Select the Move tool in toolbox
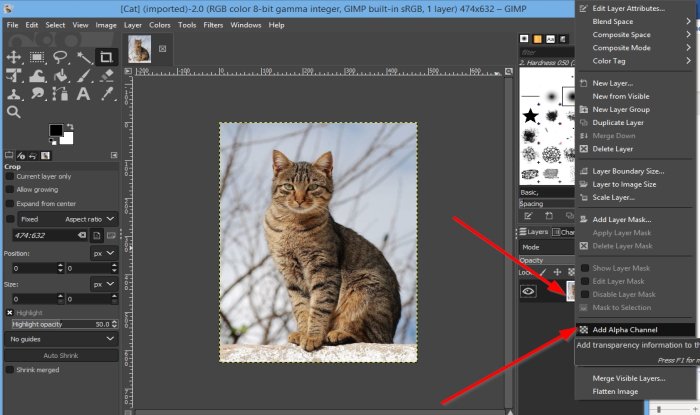This screenshot has height=415, width=700. coord(14,57)
